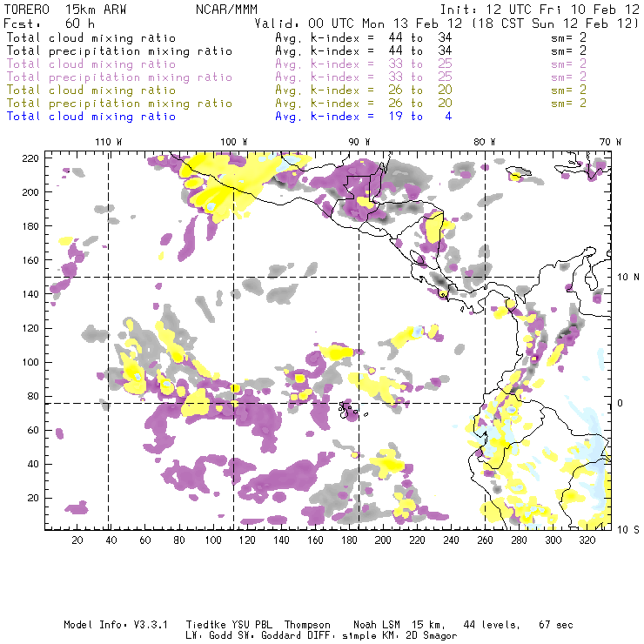Click the 'Valid: 00 UTC Mon 13 Feb 12' text
Screen dimensions: 644x644
click(359, 23)
